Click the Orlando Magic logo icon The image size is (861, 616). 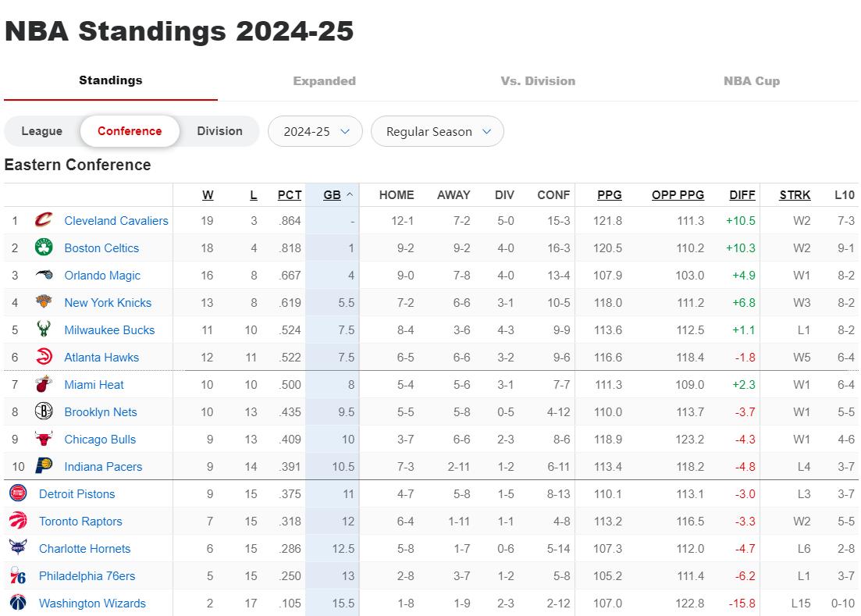point(44,276)
